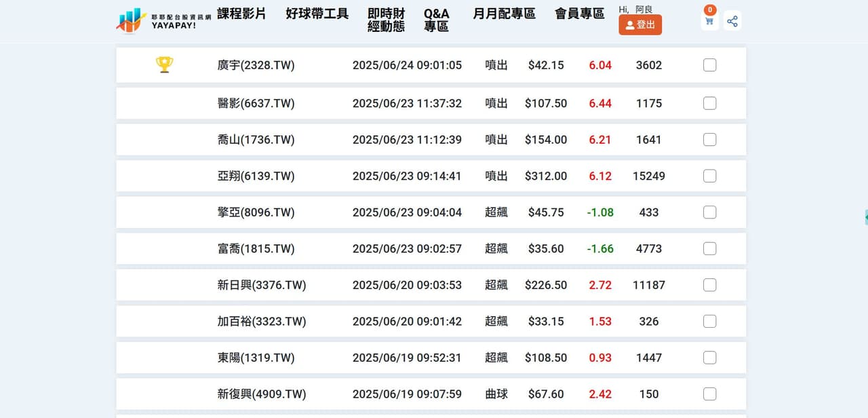Screen dimensions: 868x418
Task: Click stock name 喬山(1736.TW)
Action: coord(256,140)
